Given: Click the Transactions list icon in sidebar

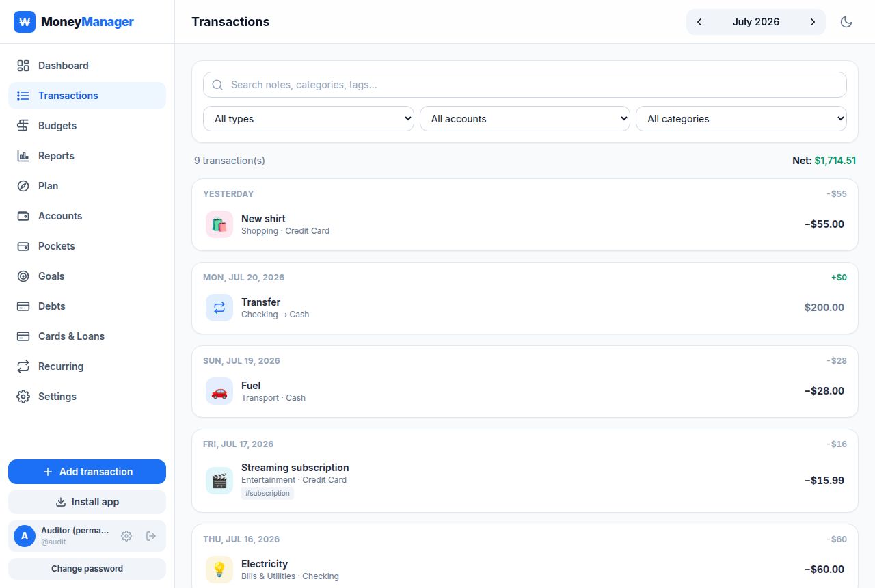Looking at the screenshot, I should pos(23,96).
